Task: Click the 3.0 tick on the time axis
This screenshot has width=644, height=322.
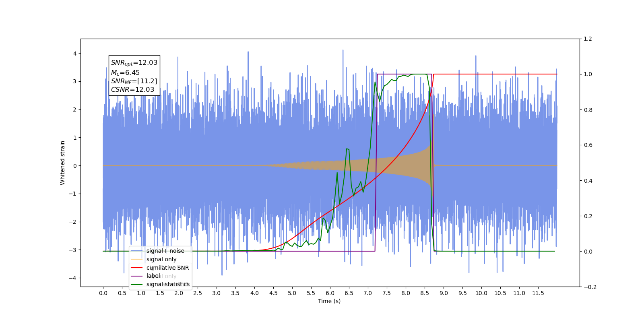Action: (x=217, y=293)
